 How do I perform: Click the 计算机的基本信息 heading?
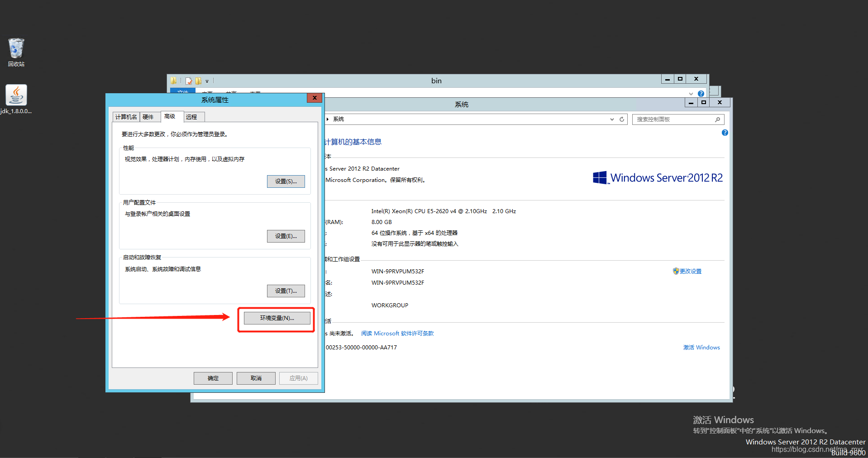[x=353, y=142]
